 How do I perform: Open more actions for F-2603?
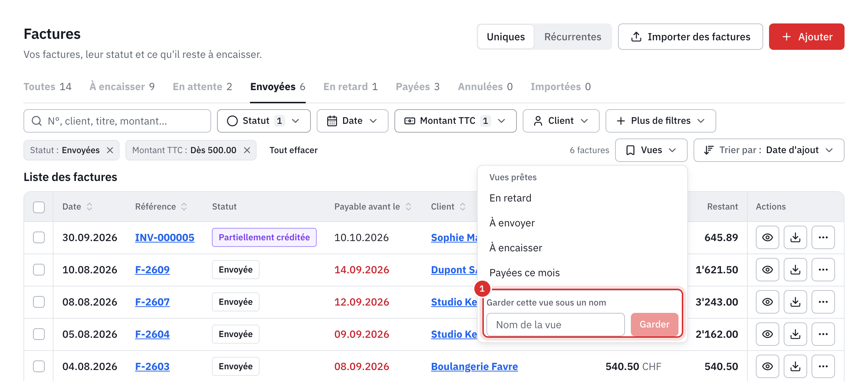click(x=823, y=366)
